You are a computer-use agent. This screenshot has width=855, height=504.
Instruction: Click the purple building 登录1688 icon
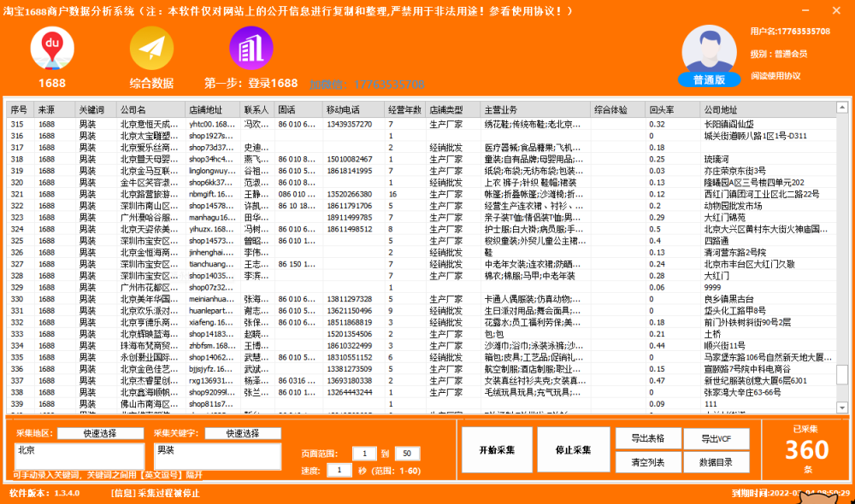[x=251, y=49]
